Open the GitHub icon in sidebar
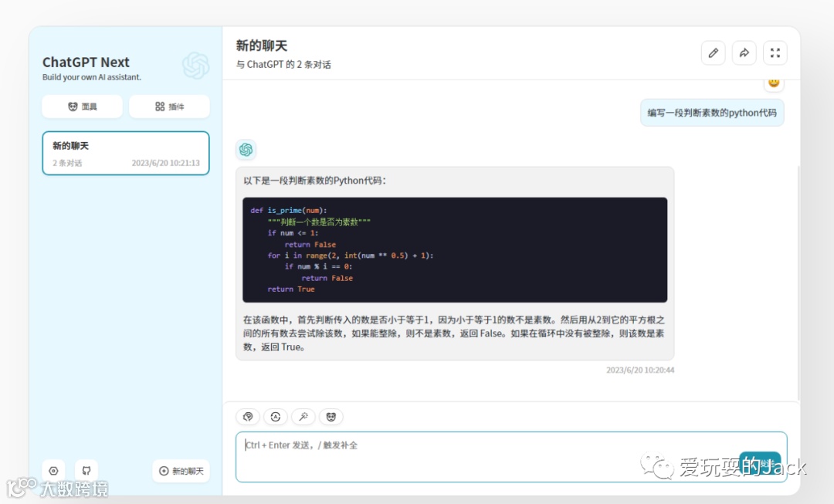 86,471
